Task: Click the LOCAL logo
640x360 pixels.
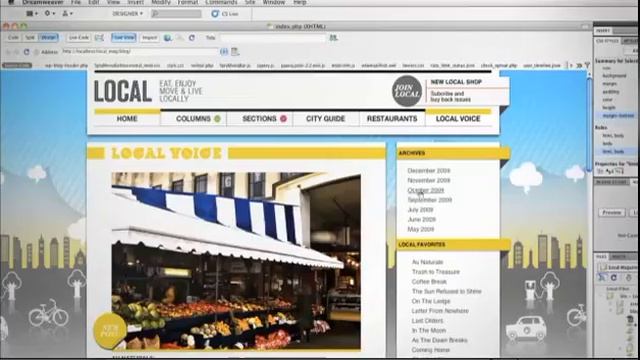Action: 122,91
